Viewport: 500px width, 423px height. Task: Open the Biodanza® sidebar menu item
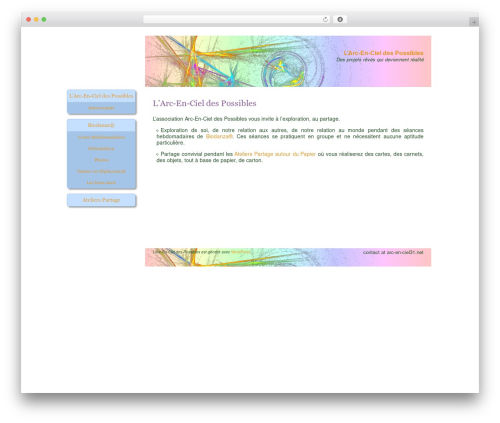[101, 125]
